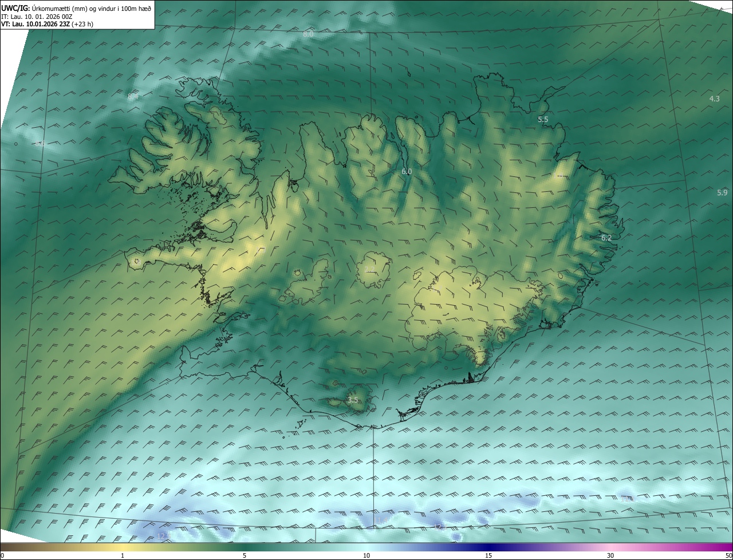Viewport: 733px width, 560px height.
Task: Click the '10' tick on the color scale
Action: point(366,555)
